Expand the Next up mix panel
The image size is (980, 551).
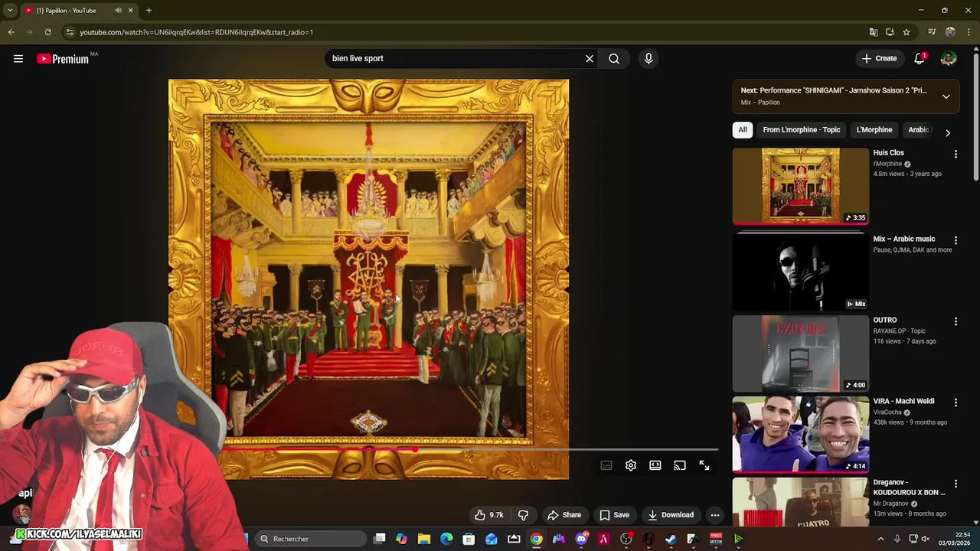tap(946, 96)
